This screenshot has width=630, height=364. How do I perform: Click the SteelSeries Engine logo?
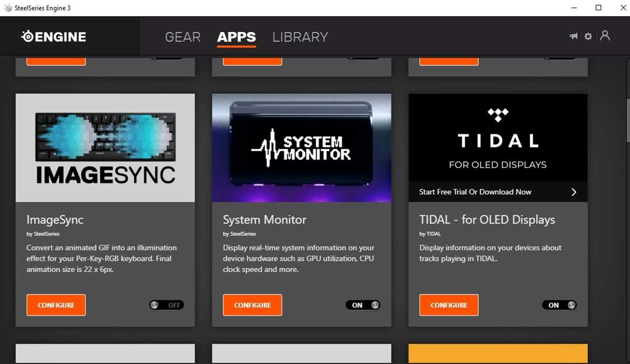(x=54, y=36)
